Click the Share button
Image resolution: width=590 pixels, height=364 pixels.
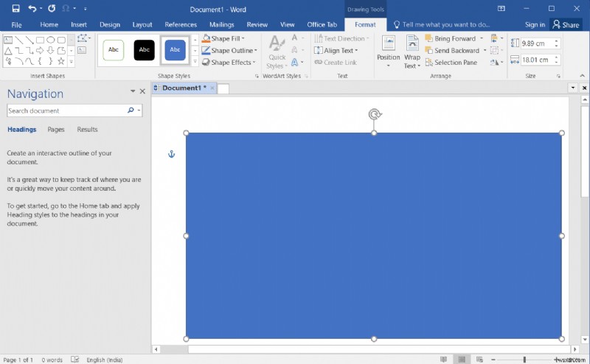click(566, 24)
